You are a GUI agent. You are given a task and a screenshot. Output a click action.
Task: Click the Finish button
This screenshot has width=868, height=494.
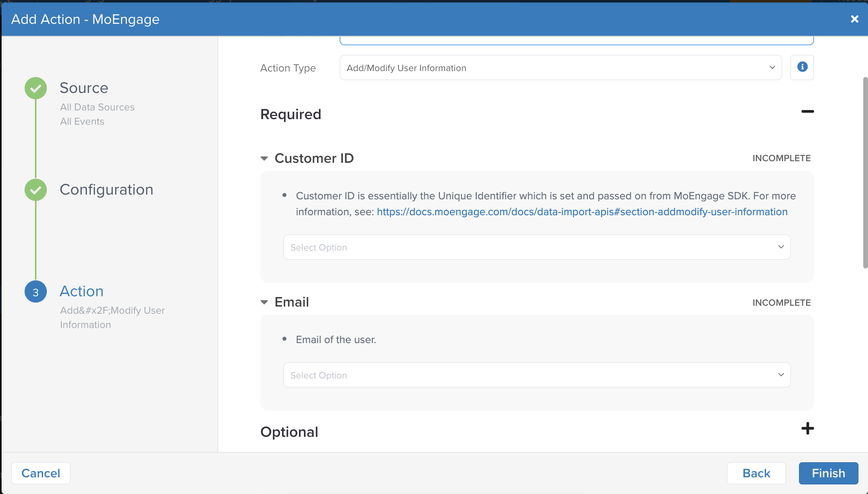(828, 473)
